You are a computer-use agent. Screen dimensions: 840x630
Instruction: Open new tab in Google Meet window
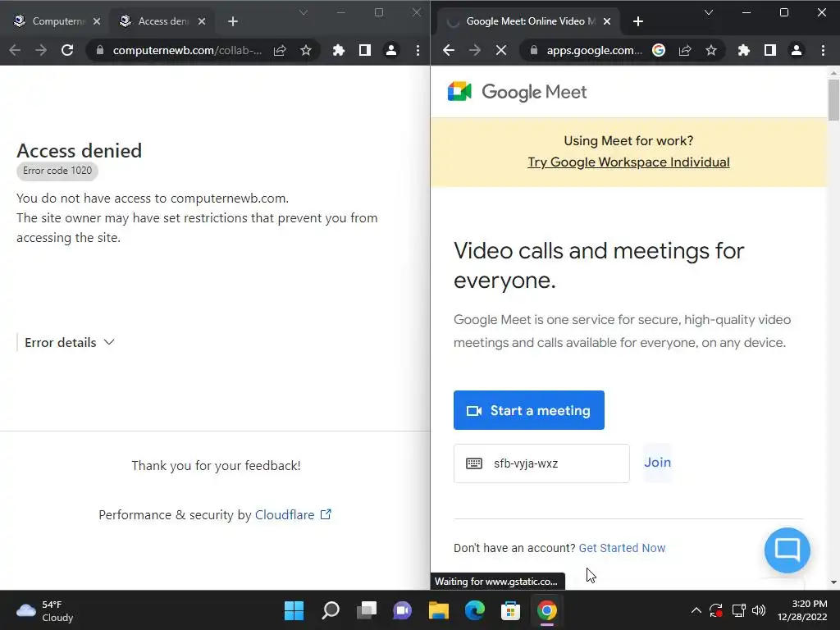click(637, 21)
